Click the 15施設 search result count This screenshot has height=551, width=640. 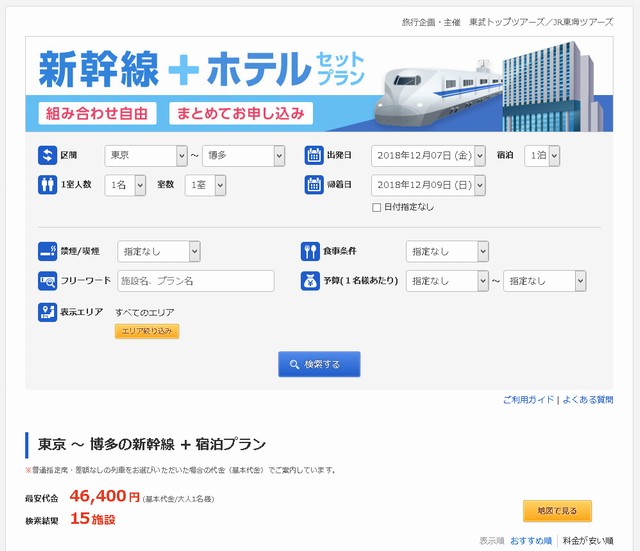[93, 519]
